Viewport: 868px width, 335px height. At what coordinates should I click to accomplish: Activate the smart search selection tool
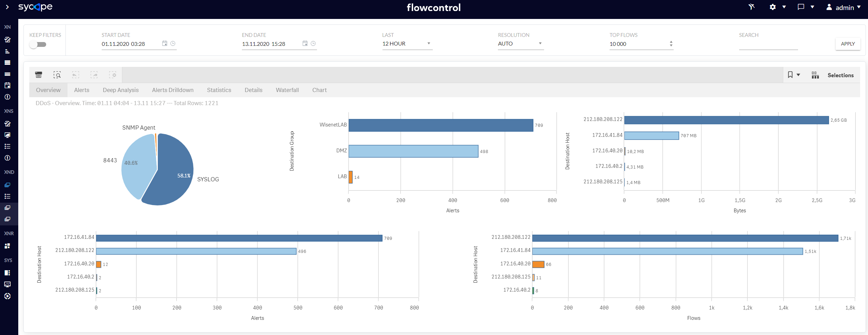(57, 75)
